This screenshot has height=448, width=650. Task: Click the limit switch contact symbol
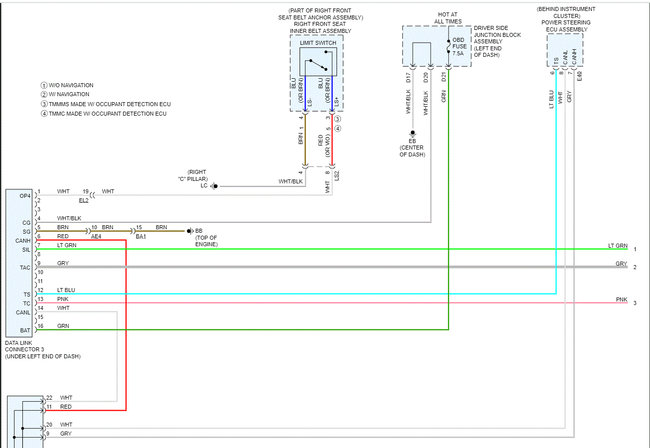[318, 62]
